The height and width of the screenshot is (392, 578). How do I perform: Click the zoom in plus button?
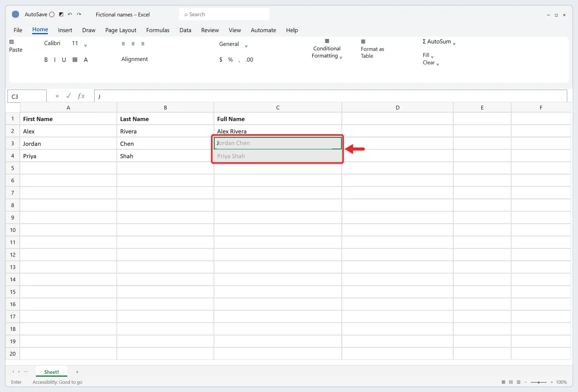click(x=552, y=383)
